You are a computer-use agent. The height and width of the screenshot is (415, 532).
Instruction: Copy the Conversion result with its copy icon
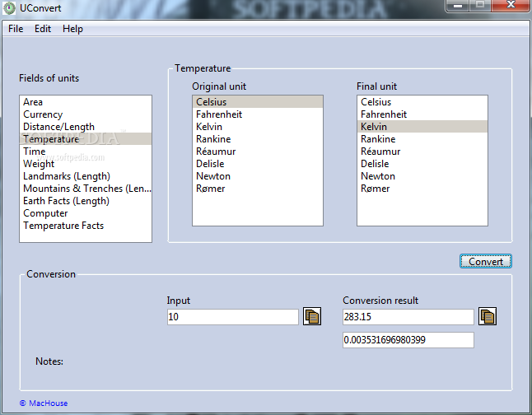pos(488,316)
